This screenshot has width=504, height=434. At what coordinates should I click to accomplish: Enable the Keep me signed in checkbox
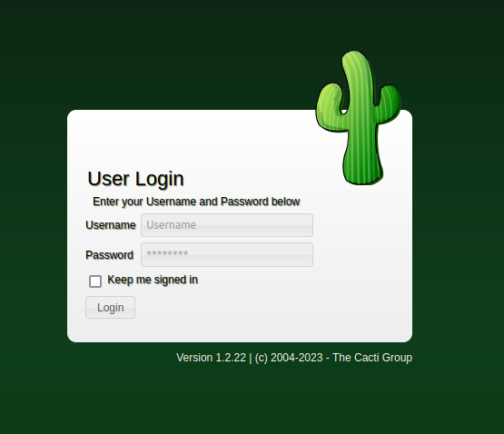point(95,281)
